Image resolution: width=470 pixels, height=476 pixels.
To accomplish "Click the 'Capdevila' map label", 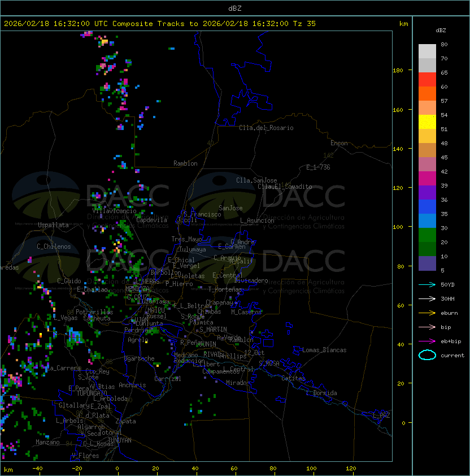I will coord(152,220).
